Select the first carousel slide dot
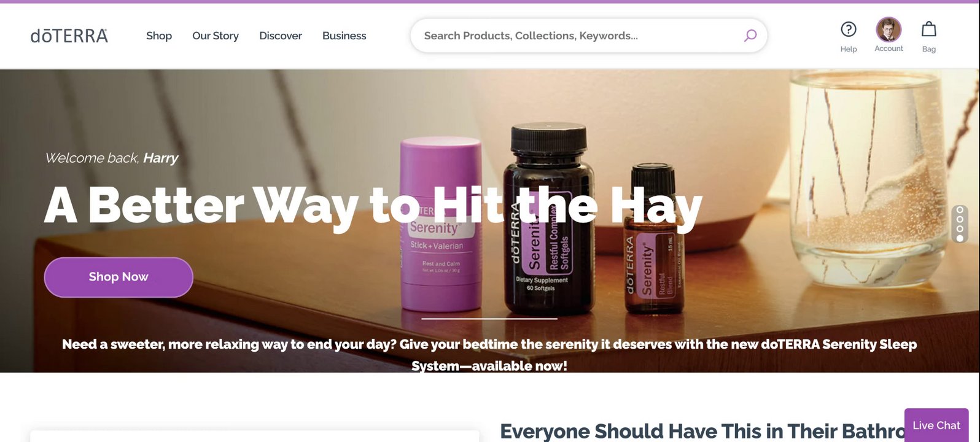This screenshot has width=980, height=442. click(x=960, y=210)
